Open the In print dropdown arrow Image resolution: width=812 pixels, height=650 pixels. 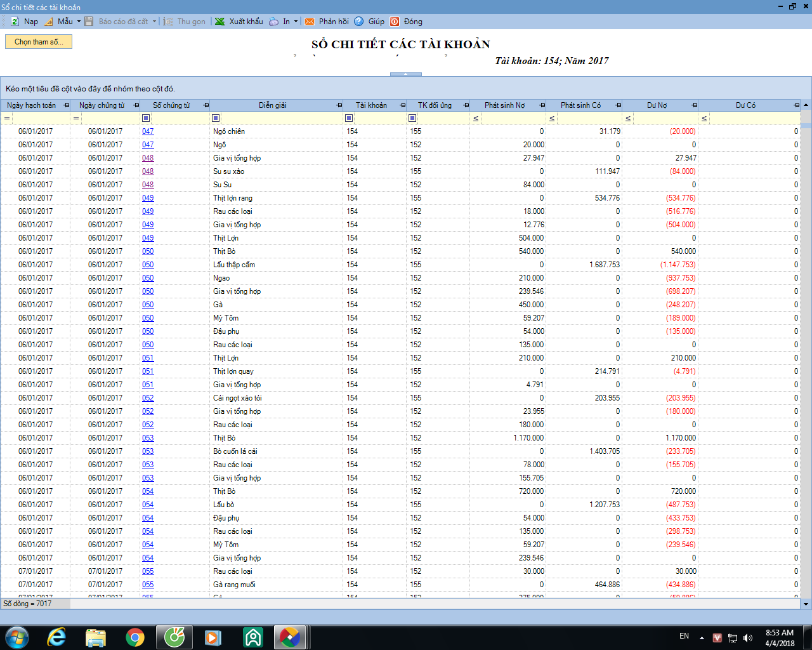pyautogui.click(x=296, y=22)
